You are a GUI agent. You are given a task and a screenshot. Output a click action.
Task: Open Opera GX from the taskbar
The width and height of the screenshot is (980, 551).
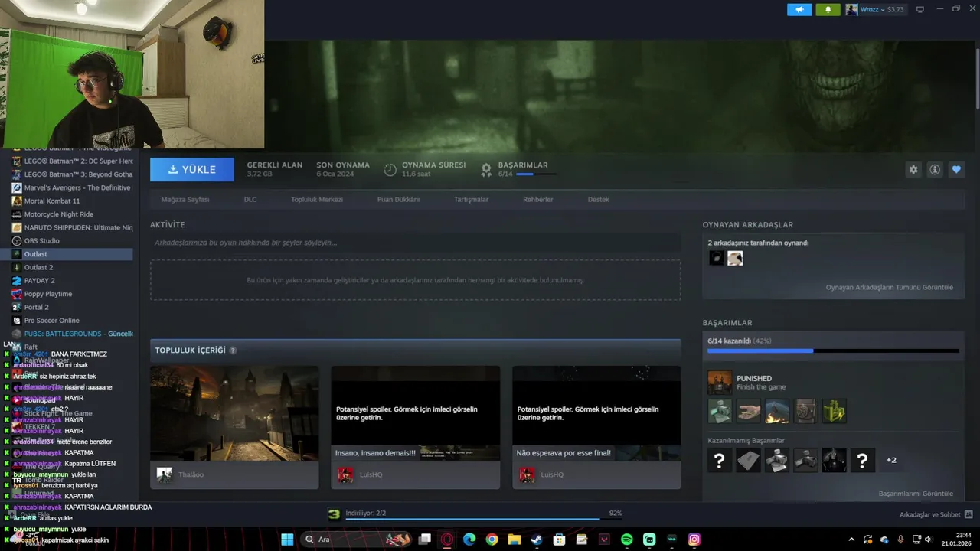coord(447,540)
